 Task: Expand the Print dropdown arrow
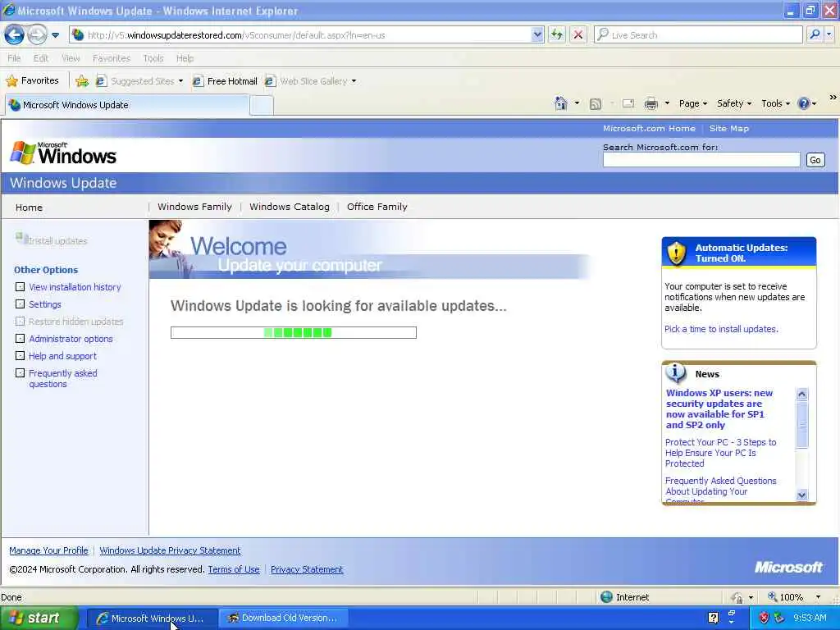tap(667, 103)
